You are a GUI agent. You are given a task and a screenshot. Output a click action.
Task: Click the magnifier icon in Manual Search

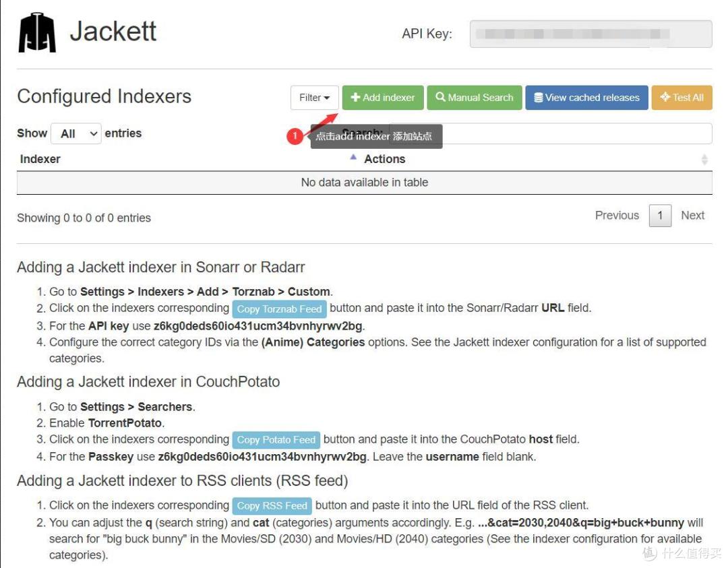(x=442, y=97)
